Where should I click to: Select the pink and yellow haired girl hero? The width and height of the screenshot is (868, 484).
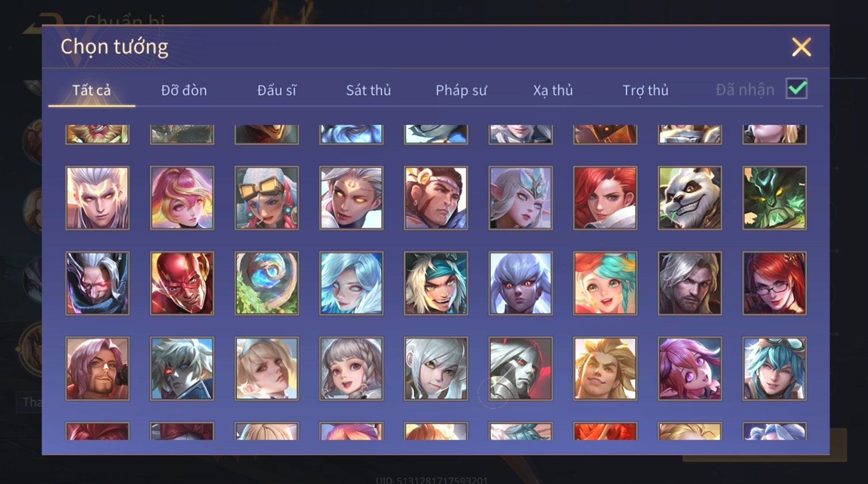tap(182, 198)
